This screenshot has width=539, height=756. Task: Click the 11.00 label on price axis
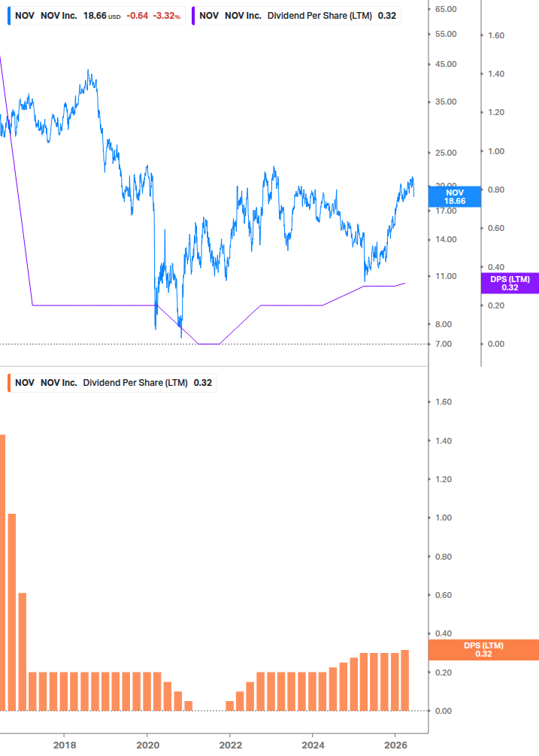point(446,276)
